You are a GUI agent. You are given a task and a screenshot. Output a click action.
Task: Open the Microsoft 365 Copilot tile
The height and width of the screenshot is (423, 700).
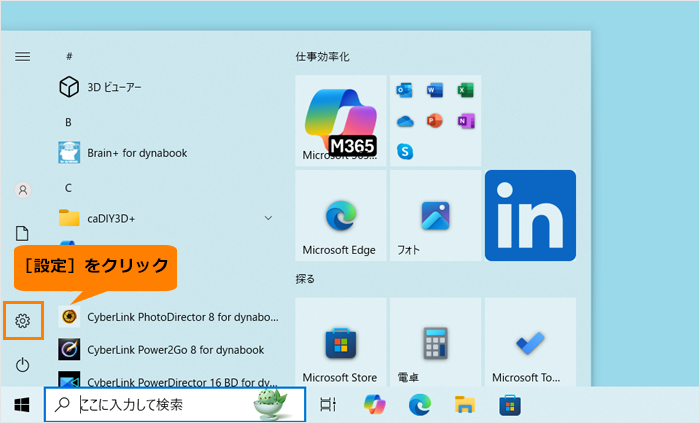(341, 120)
